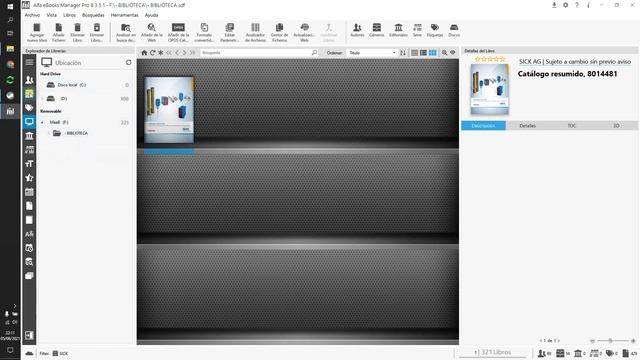Viewport: 640px width, 360px height.
Task: Switch to the Detalles tab
Action: 527,126
